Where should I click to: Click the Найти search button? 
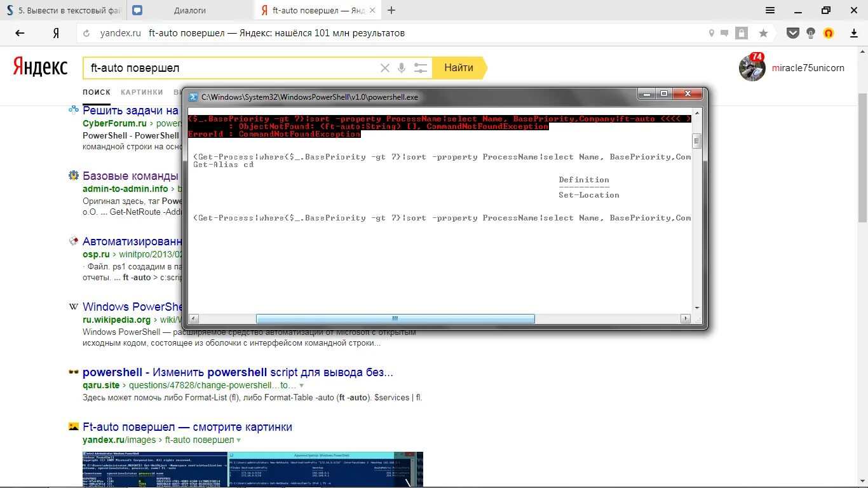pyautogui.click(x=459, y=68)
